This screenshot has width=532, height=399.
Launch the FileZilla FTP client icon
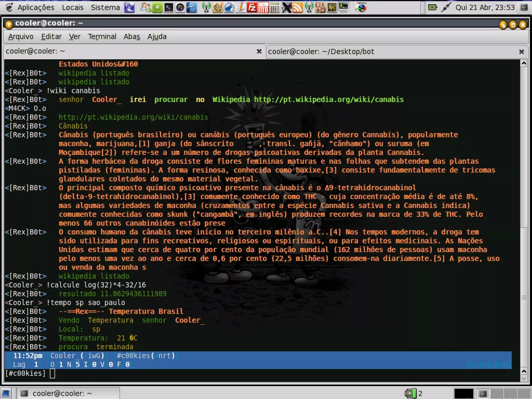pos(252,7)
